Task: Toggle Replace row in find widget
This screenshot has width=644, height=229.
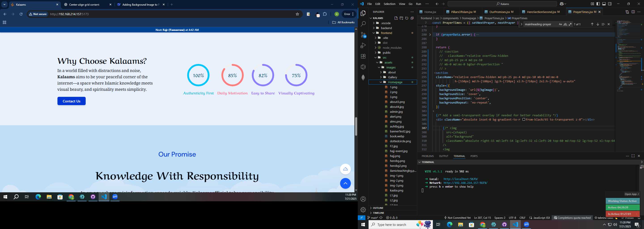Action: click(521, 24)
